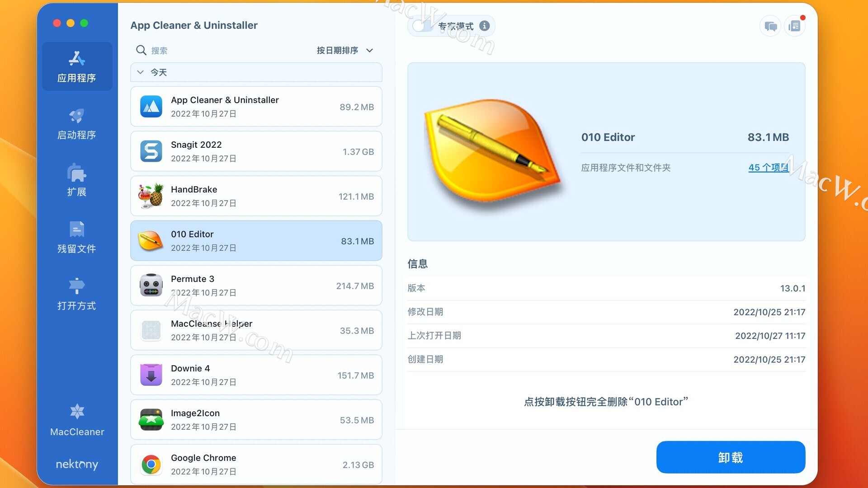Click the Image2Icon icon

coord(151,420)
